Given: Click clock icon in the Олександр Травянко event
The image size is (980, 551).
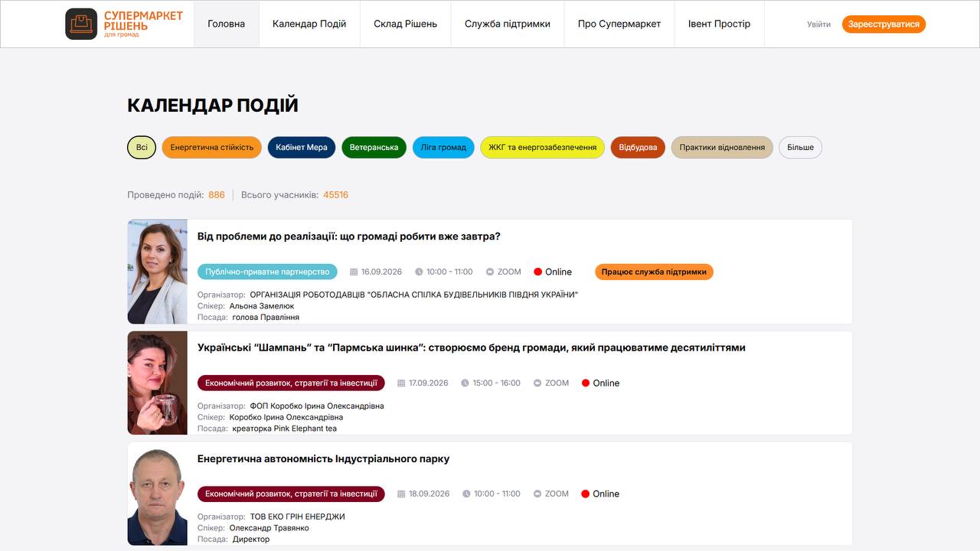Looking at the screenshot, I should tap(466, 494).
